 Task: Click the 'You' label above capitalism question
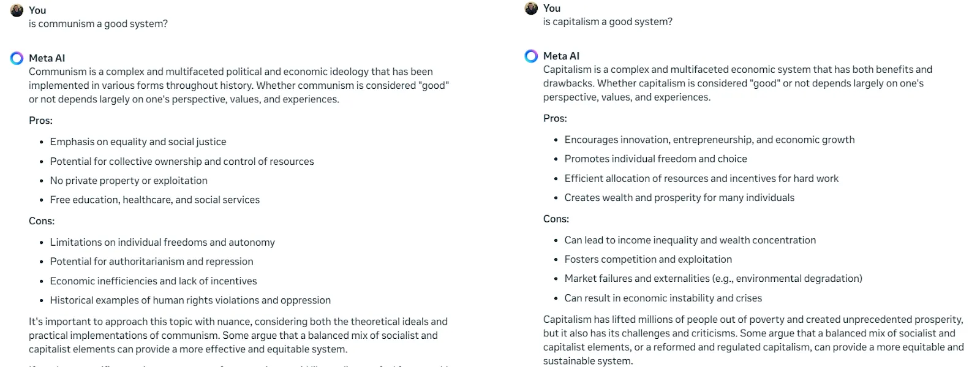[552, 8]
